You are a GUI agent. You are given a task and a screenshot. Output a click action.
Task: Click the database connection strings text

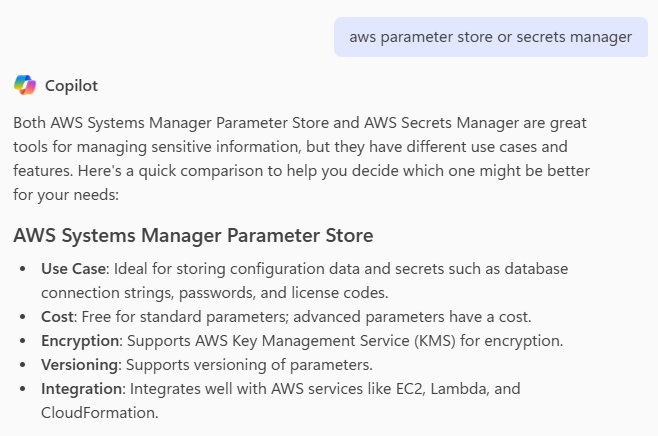click(101, 293)
